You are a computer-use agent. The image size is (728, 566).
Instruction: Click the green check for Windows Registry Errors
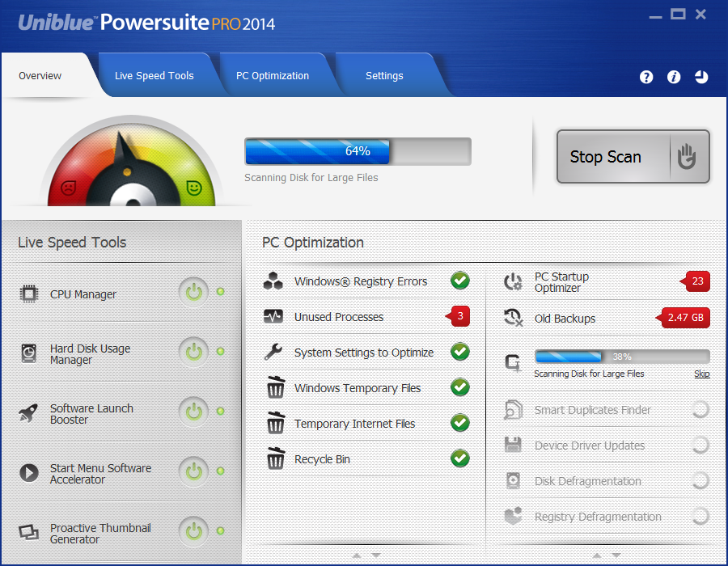click(460, 281)
